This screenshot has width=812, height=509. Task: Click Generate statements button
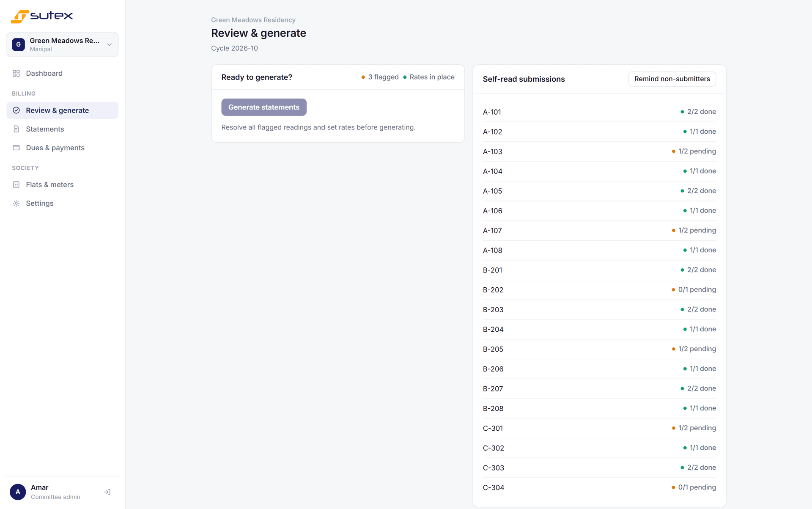click(x=264, y=107)
